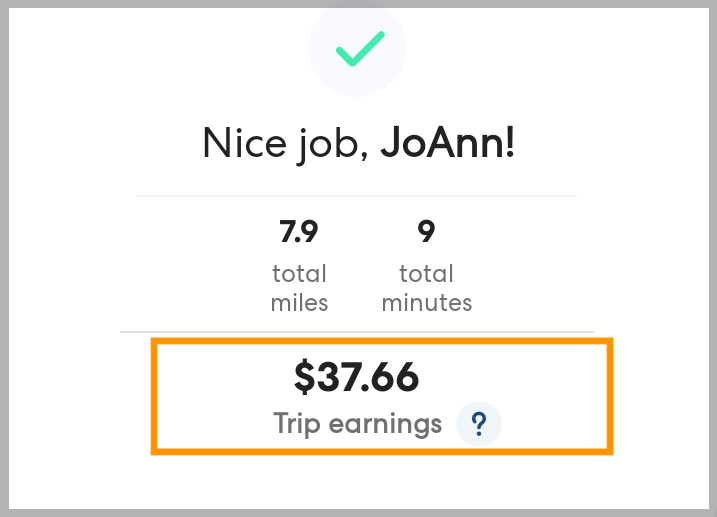Click the decimal ".66" in the earnings amount

click(x=392, y=377)
